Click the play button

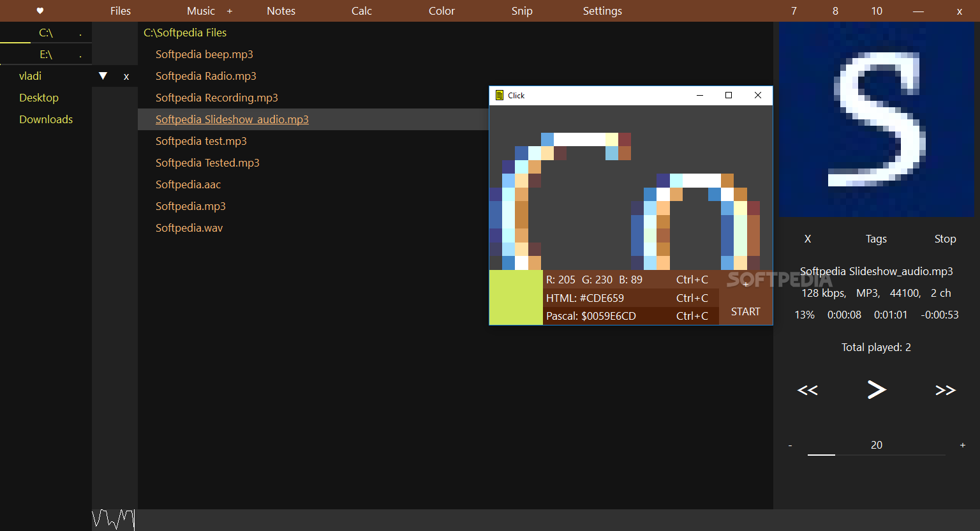(x=877, y=389)
